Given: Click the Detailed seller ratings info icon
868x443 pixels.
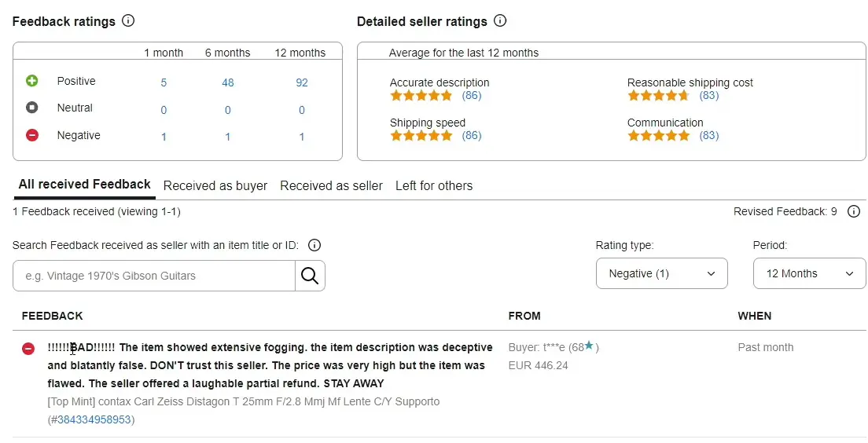Looking at the screenshot, I should (500, 21).
